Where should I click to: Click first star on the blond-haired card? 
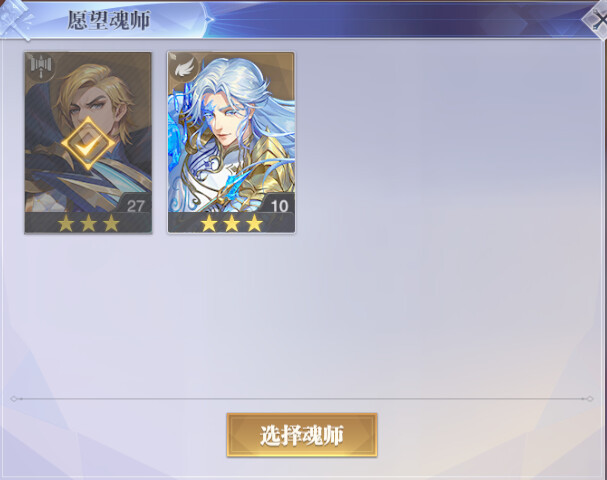coord(66,223)
